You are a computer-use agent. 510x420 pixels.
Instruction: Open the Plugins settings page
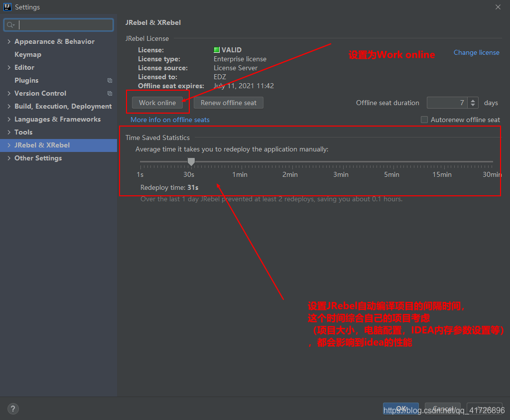coord(26,80)
